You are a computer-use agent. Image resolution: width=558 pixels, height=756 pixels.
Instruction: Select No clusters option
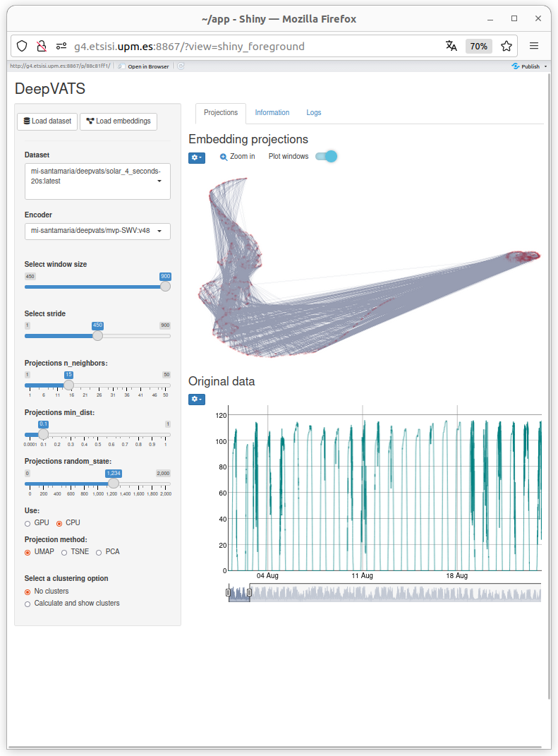click(28, 592)
